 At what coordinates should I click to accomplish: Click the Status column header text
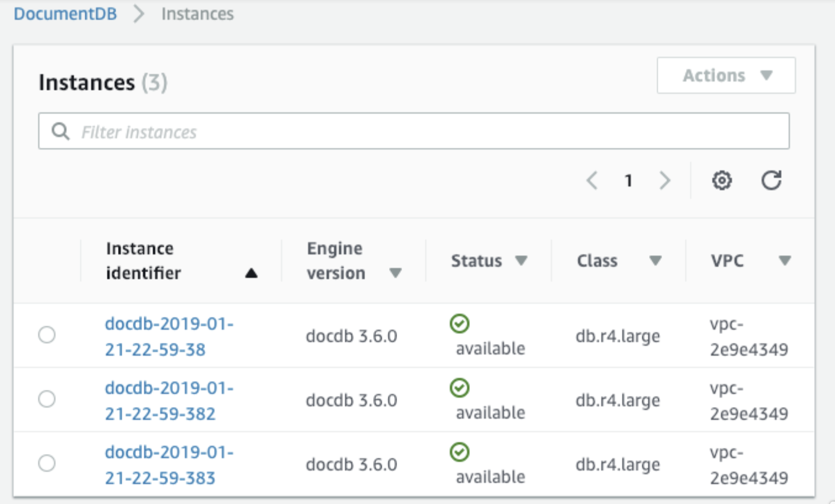tap(477, 261)
